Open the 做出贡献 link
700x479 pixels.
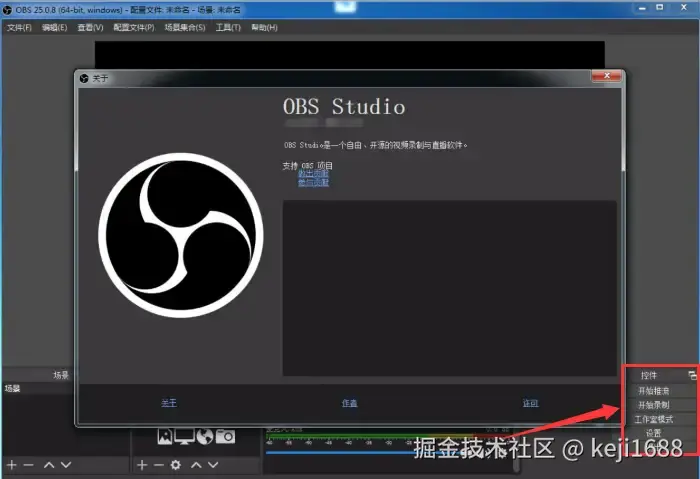[313, 174]
